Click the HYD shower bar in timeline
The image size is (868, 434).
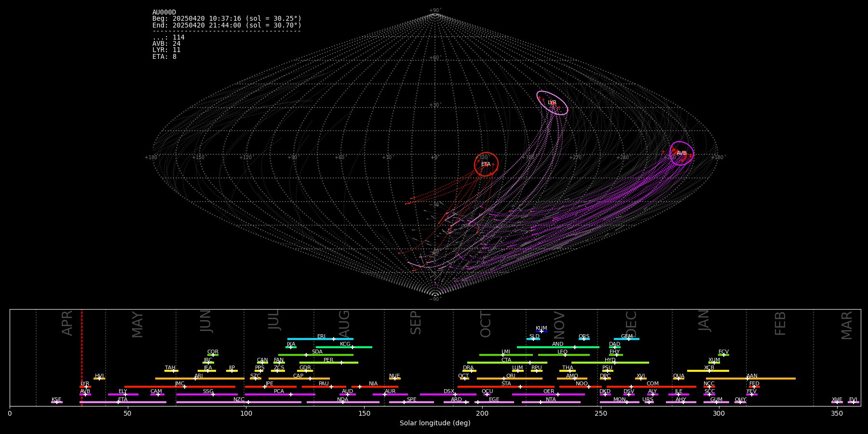610,363
